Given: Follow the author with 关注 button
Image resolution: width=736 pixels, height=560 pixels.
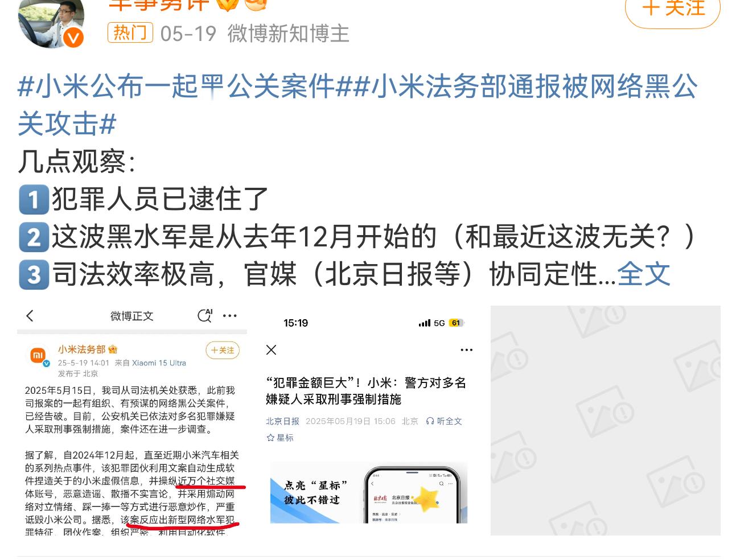Looking at the screenshot, I should tap(673, 10).
